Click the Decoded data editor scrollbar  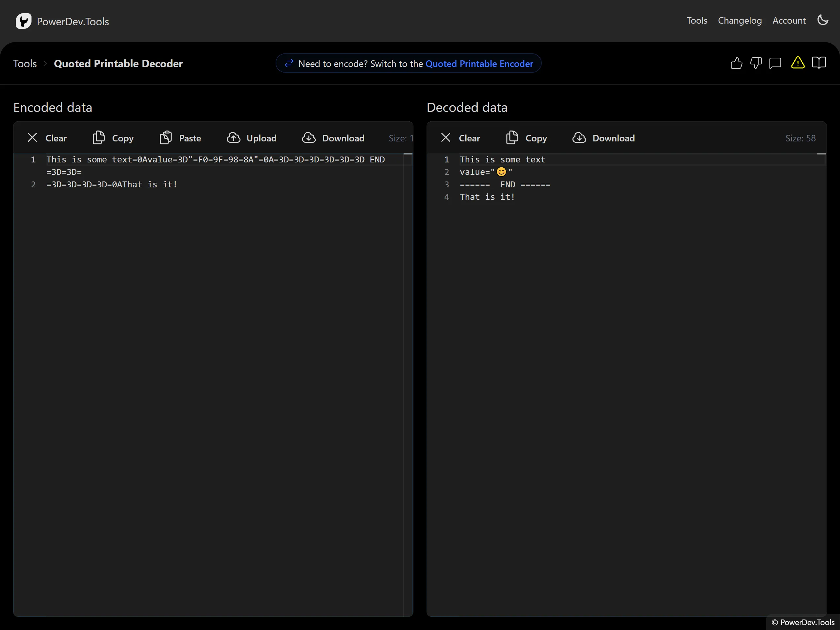821,384
